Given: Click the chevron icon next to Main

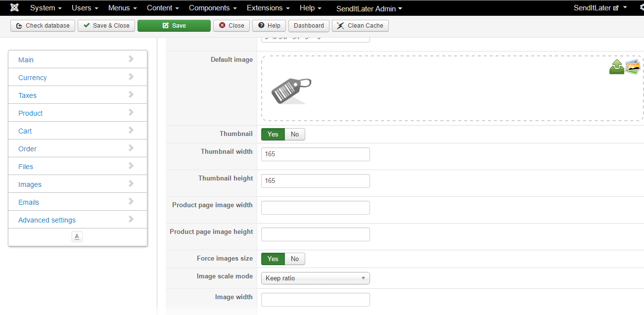Looking at the screenshot, I should (131, 59).
